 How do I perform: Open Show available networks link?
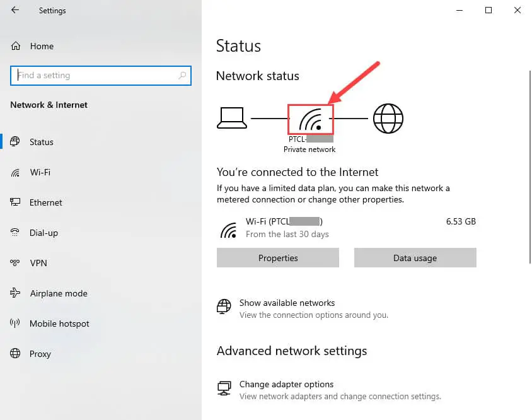coord(287,303)
